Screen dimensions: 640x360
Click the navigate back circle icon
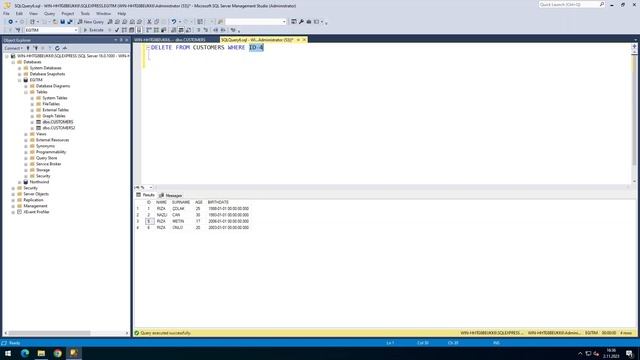click(x=10, y=22)
